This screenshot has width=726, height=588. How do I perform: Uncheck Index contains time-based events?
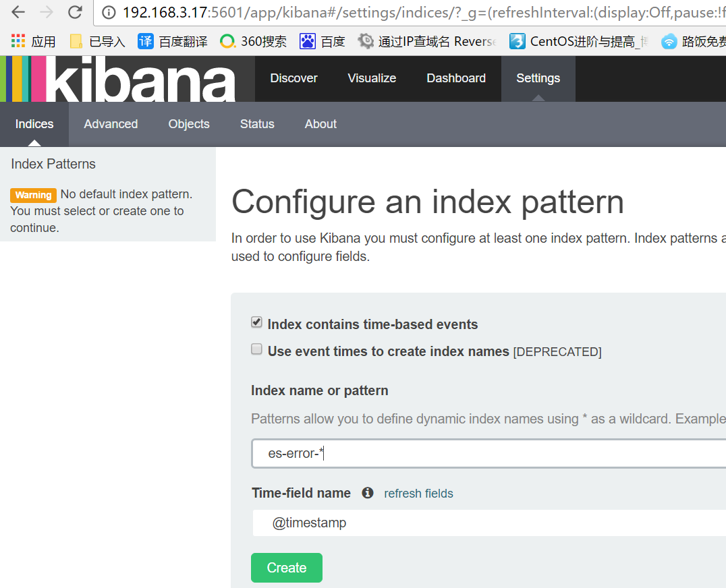tap(256, 322)
